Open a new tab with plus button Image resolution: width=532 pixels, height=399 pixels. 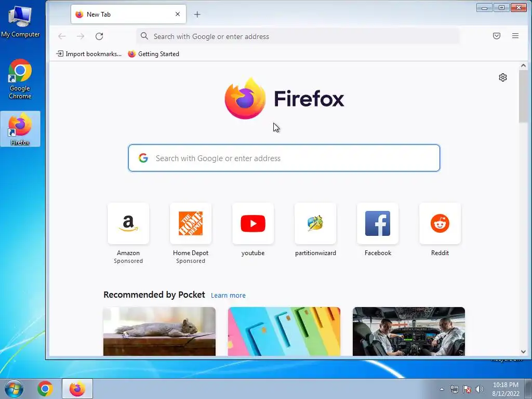coord(197,14)
